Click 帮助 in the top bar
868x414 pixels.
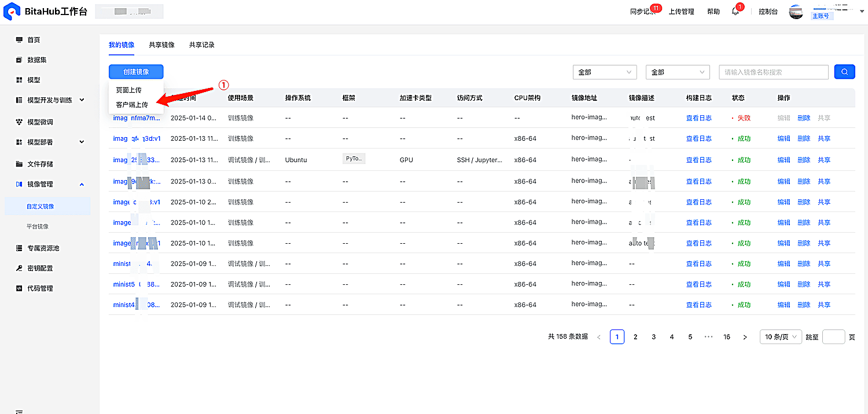coord(713,12)
